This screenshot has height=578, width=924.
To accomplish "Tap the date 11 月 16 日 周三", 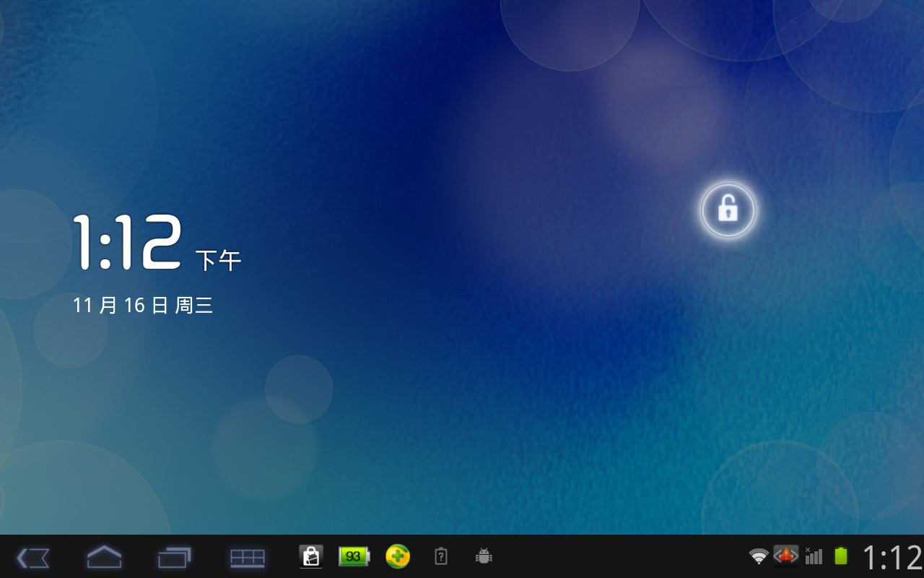I will (143, 305).
